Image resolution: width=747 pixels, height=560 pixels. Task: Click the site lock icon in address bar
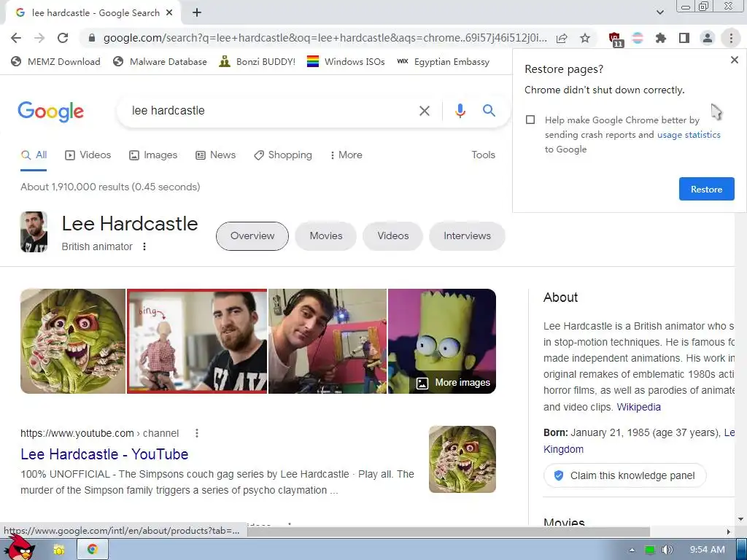[x=91, y=38]
